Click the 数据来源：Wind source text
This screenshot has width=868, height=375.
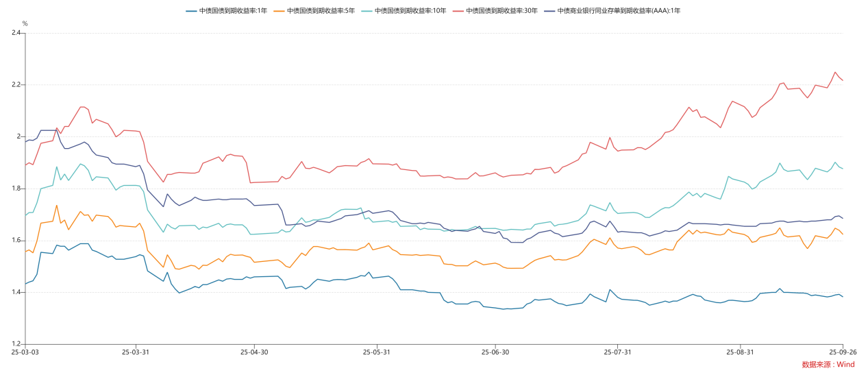pyautogui.click(x=828, y=365)
